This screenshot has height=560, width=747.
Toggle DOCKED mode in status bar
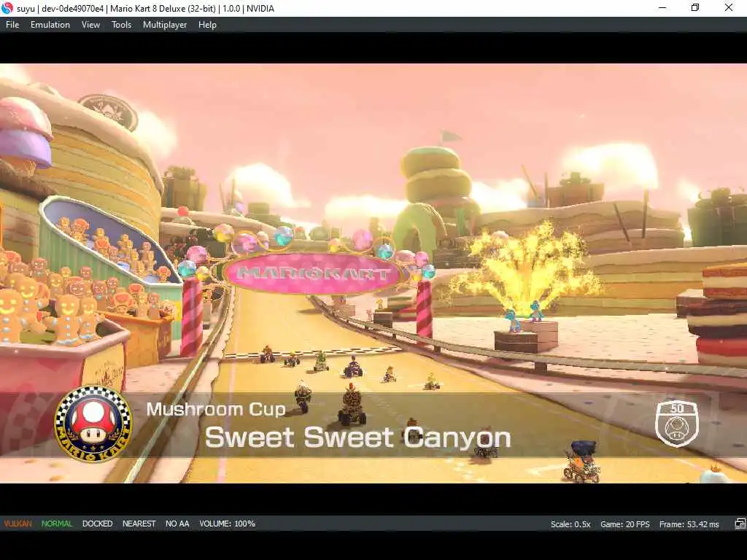click(x=97, y=524)
